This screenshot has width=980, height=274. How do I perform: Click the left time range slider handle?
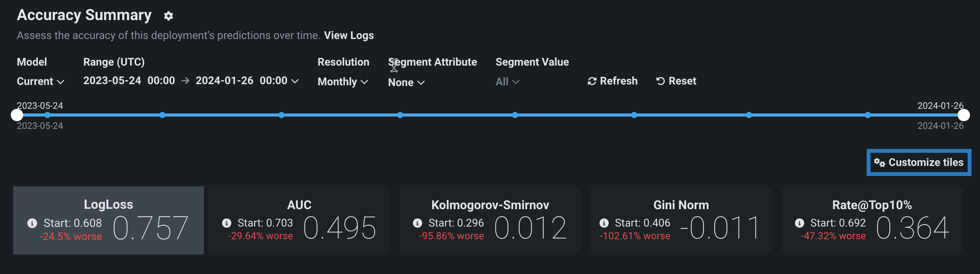tap(17, 115)
